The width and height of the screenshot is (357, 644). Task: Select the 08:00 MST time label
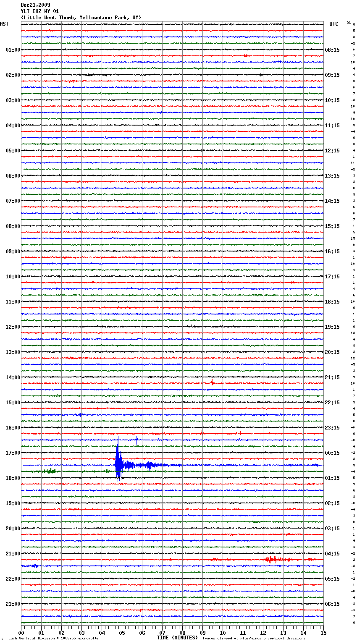point(13,226)
